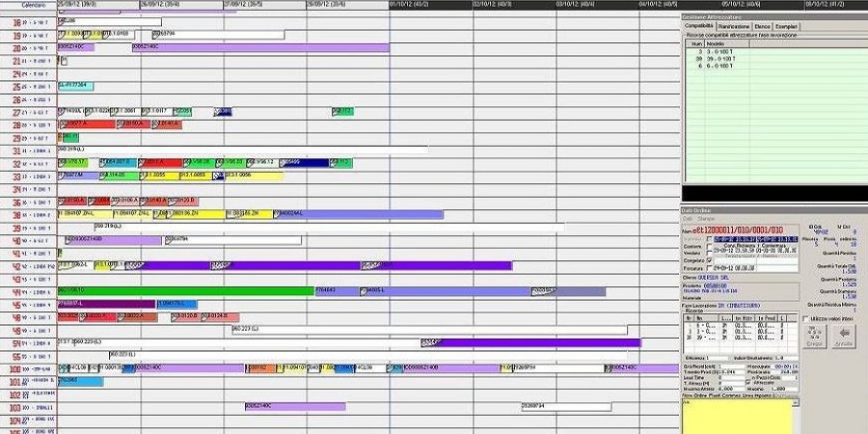The image size is (868, 434).
Task: Select compatible resource row 6 - 0 100 T
Action: click(x=774, y=66)
